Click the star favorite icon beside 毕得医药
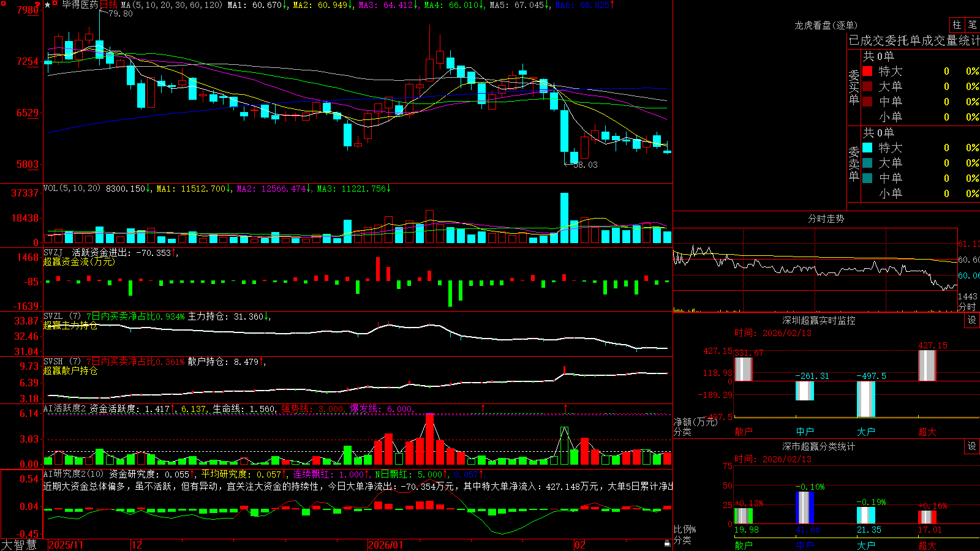 [x=47, y=4]
